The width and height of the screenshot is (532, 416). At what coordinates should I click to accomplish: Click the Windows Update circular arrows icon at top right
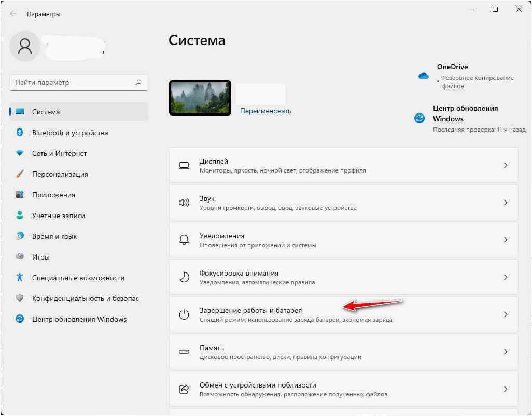point(419,118)
